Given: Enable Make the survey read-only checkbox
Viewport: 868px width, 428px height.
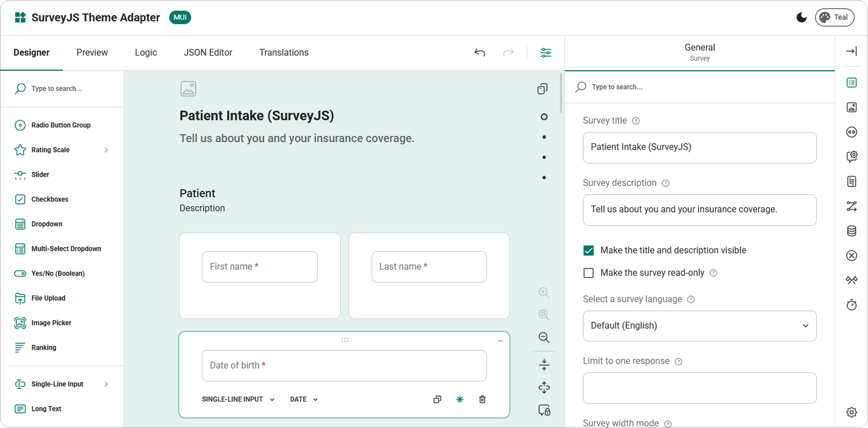Looking at the screenshot, I should [x=589, y=273].
